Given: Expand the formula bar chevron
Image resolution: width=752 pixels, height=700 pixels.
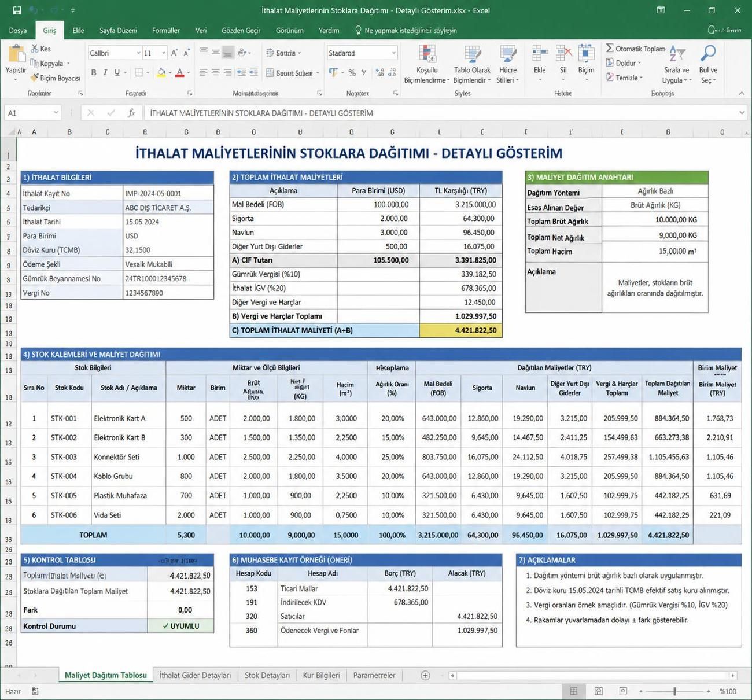Looking at the screenshot, I should (742, 113).
